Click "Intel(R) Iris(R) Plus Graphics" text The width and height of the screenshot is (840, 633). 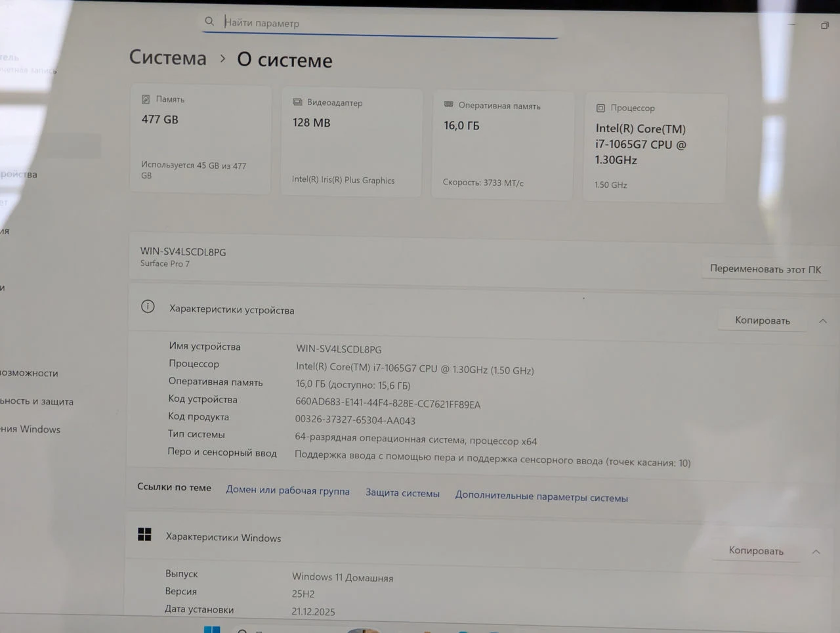click(343, 180)
